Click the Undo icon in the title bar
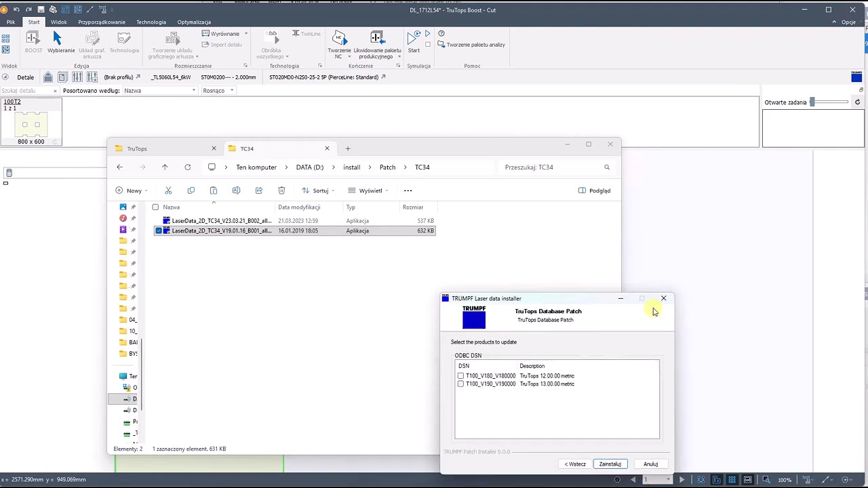This screenshot has width=868, height=488. pyautogui.click(x=16, y=9)
